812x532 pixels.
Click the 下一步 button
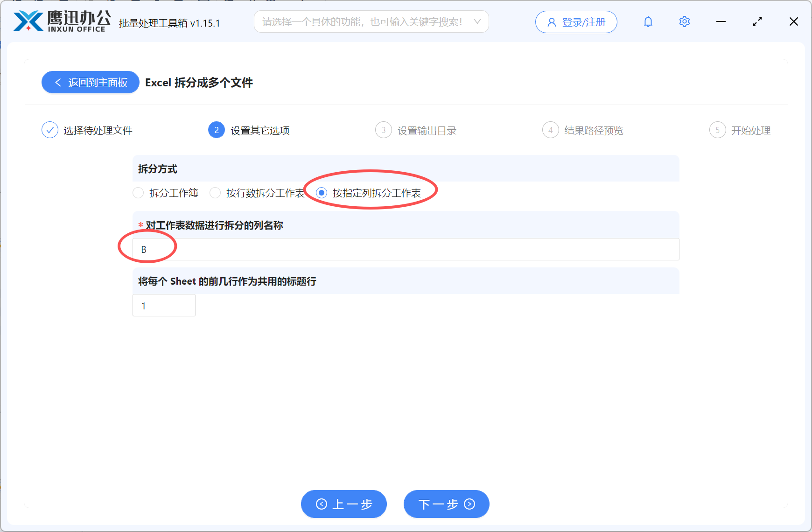tap(446, 504)
